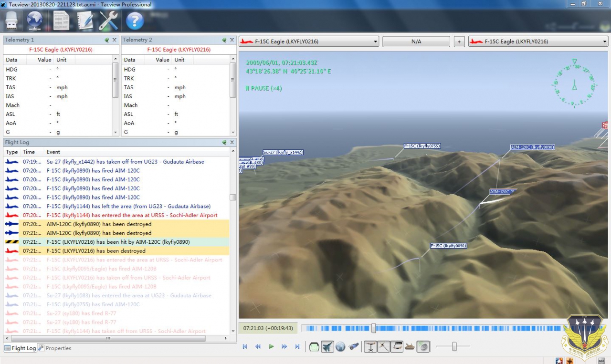
Task: Jump to end of the recording
Action: pos(297,347)
